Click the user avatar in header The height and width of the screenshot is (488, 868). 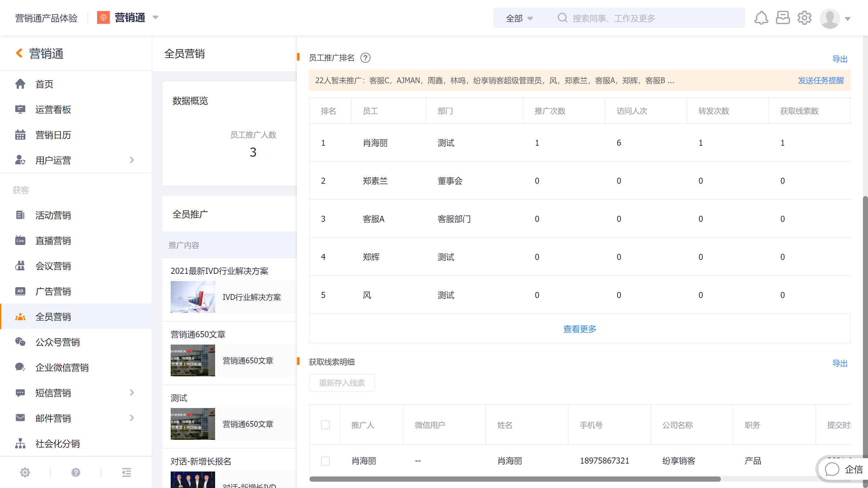[x=830, y=18]
